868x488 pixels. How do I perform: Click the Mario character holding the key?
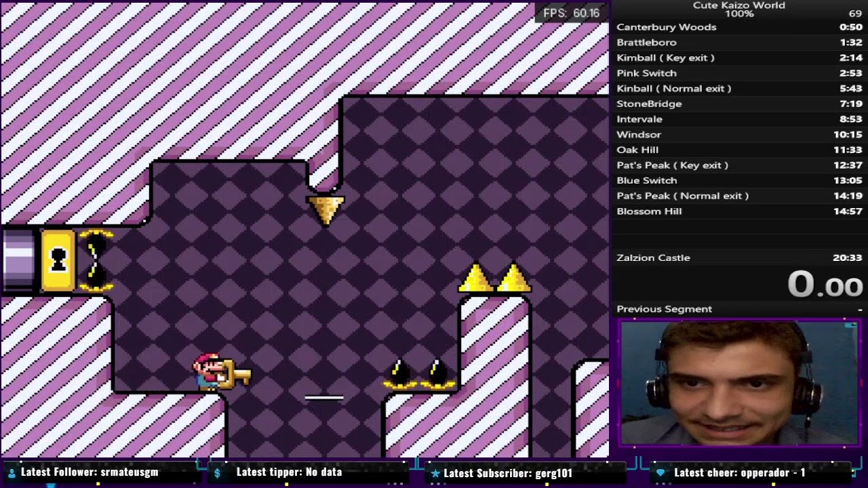point(209,371)
